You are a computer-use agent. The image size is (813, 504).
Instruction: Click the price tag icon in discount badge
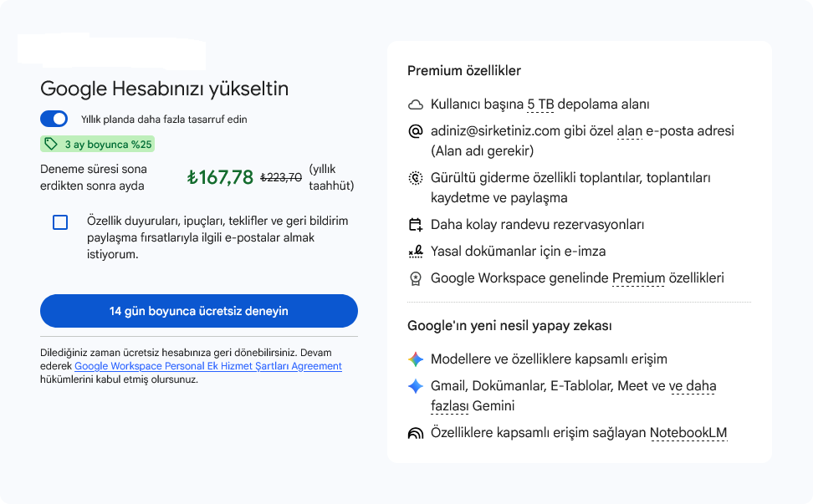point(50,144)
